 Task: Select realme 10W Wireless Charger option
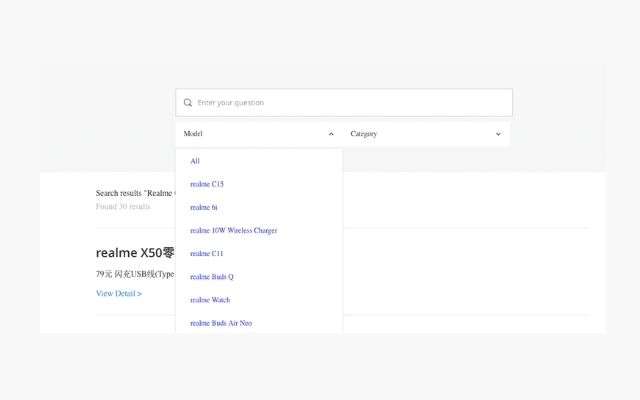233,231
